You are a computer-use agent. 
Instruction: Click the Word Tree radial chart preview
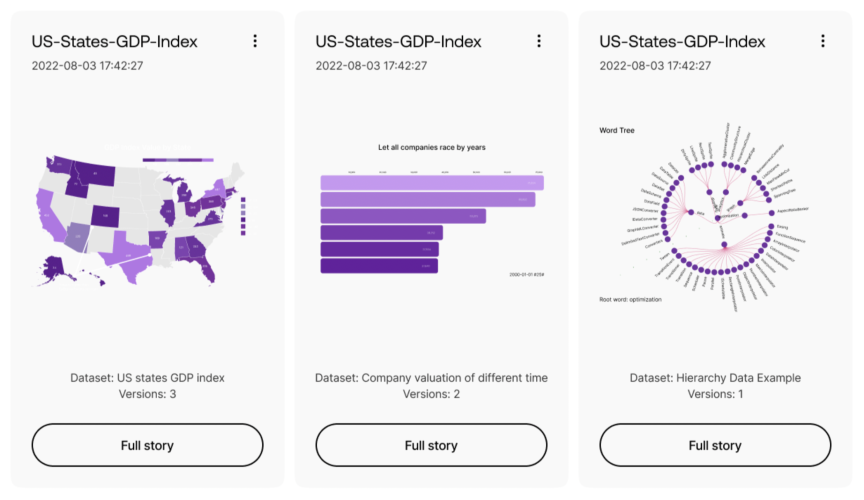point(715,215)
